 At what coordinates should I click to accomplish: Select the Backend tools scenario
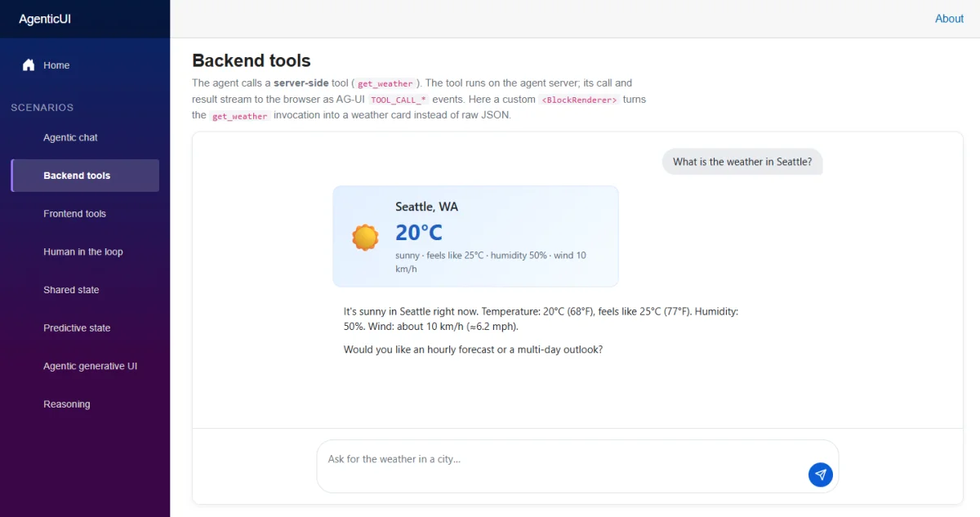(85, 176)
